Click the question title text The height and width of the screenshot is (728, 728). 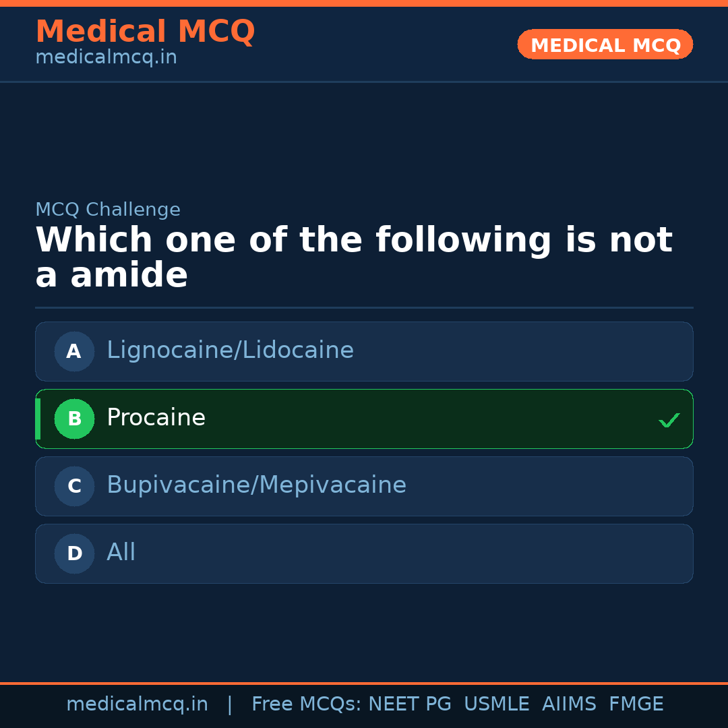(x=354, y=256)
